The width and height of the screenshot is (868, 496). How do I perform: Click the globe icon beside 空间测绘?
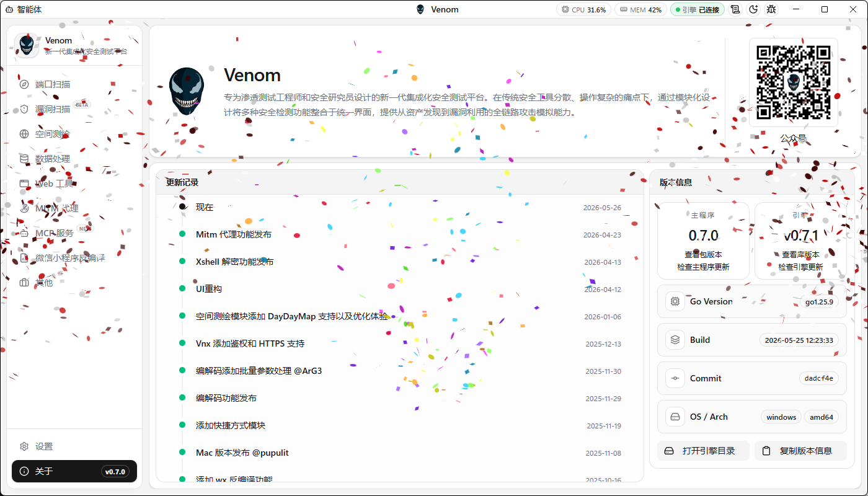click(x=24, y=134)
